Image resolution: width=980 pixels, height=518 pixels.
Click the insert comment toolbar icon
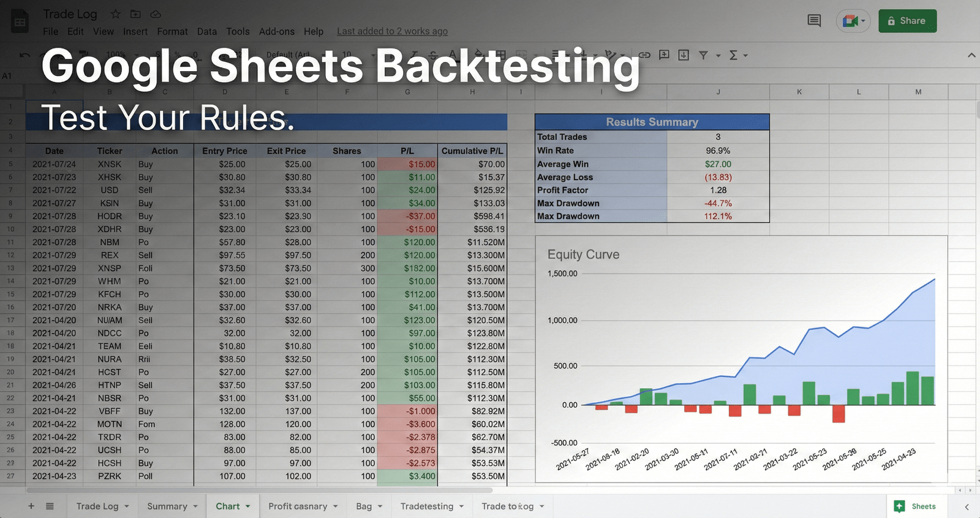pos(664,55)
